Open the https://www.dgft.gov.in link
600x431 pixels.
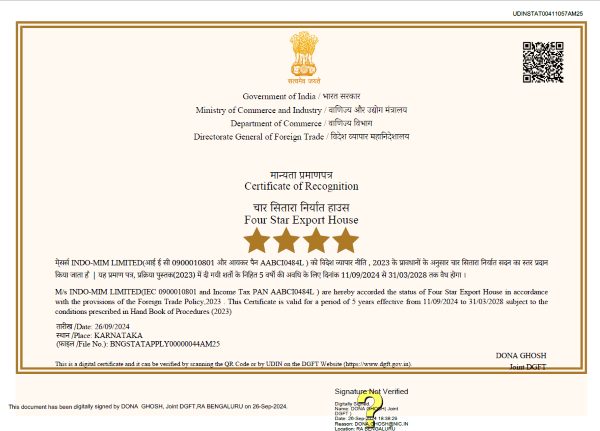pyautogui.click(x=378, y=364)
